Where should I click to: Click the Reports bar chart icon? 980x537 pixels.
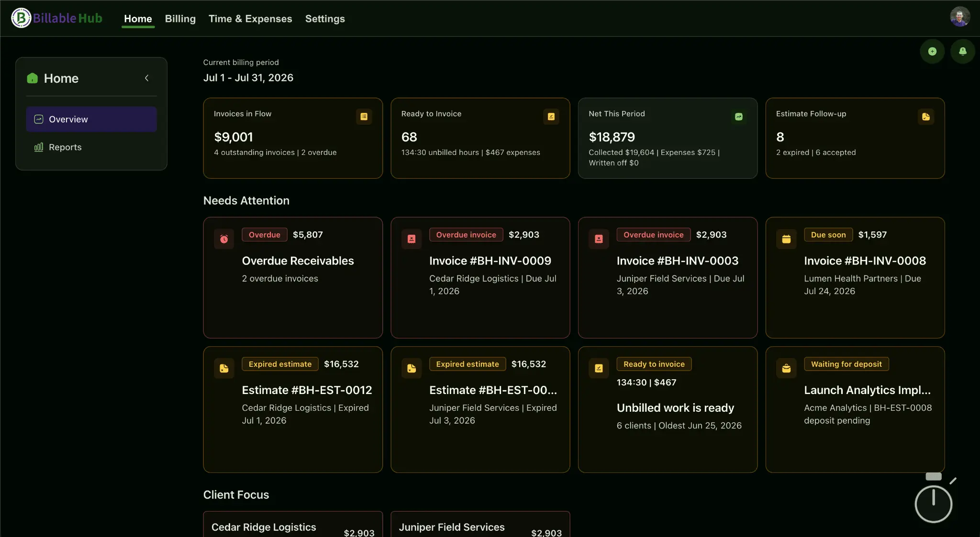click(39, 147)
